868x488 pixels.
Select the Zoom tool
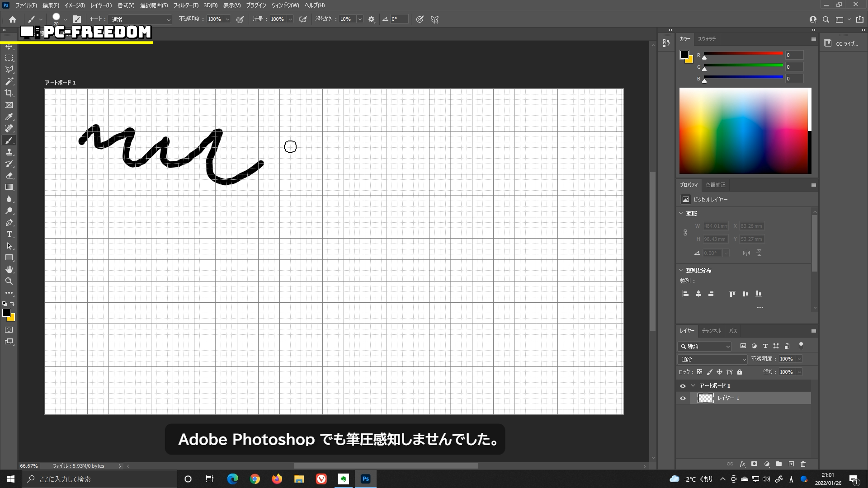pyautogui.click(x=9, y=281)
